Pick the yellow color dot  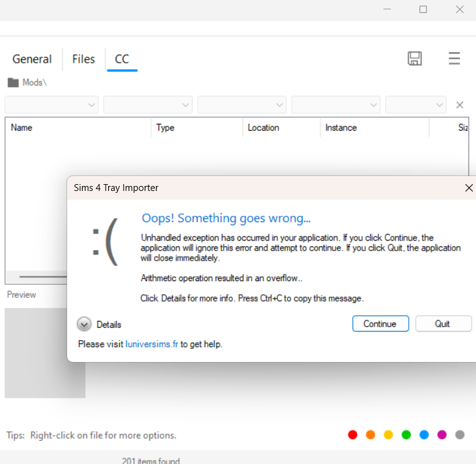coord(389,435)
